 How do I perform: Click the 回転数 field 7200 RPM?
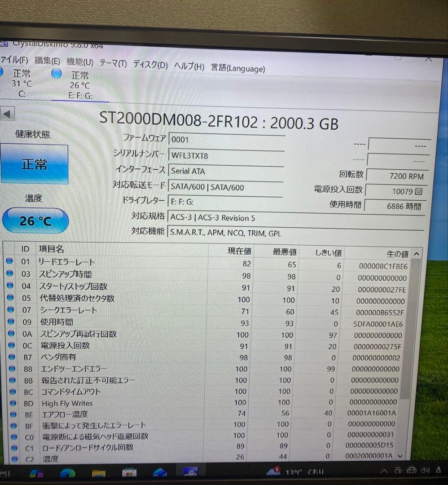[397, 176]
